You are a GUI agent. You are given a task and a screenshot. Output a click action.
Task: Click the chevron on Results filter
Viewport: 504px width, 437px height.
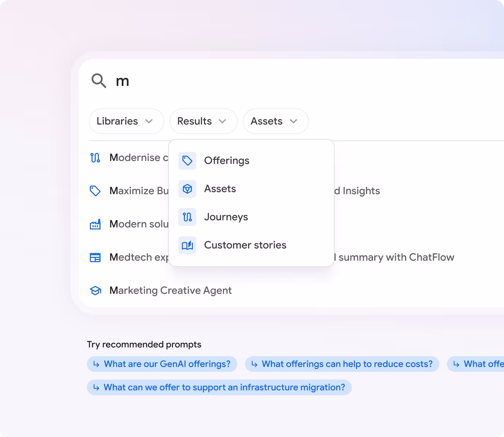point(223,121)
